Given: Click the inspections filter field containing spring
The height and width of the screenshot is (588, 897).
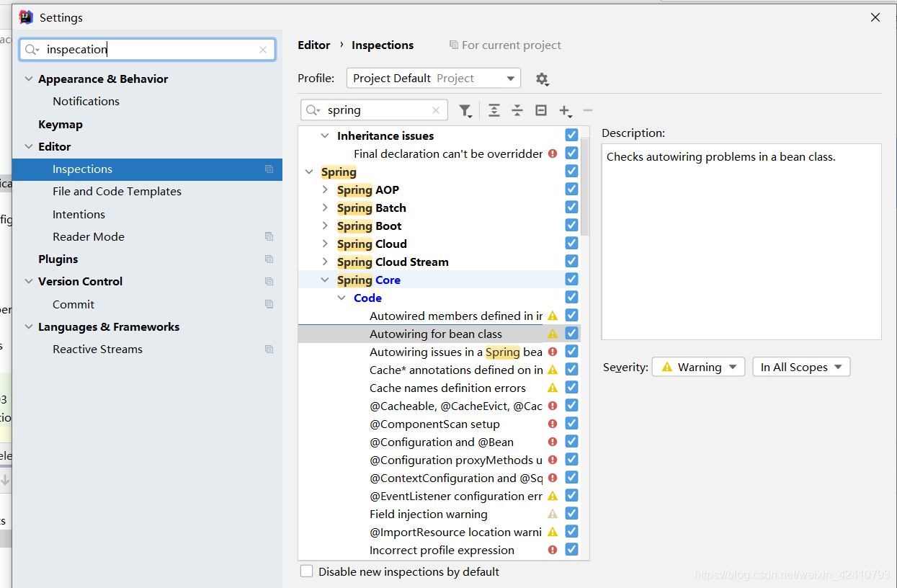Looking at the screenshot, I should [374, 110].
